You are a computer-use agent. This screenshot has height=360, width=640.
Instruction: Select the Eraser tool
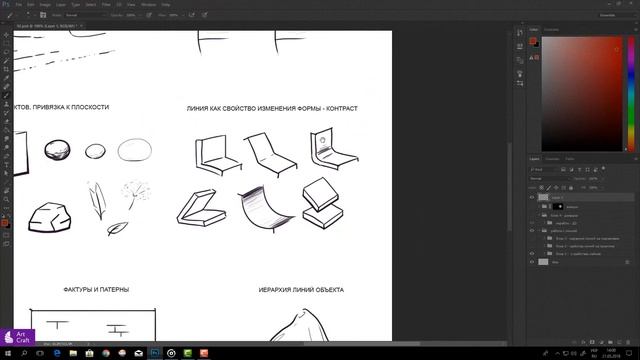click(6, 121)
